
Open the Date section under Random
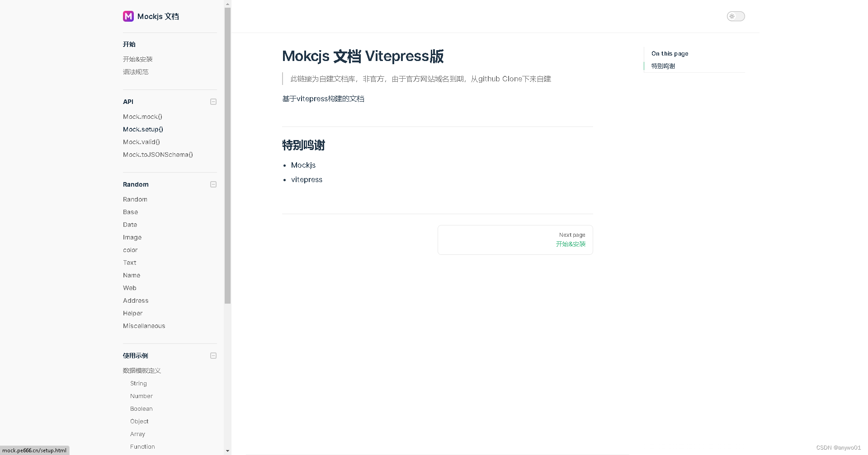130,225
